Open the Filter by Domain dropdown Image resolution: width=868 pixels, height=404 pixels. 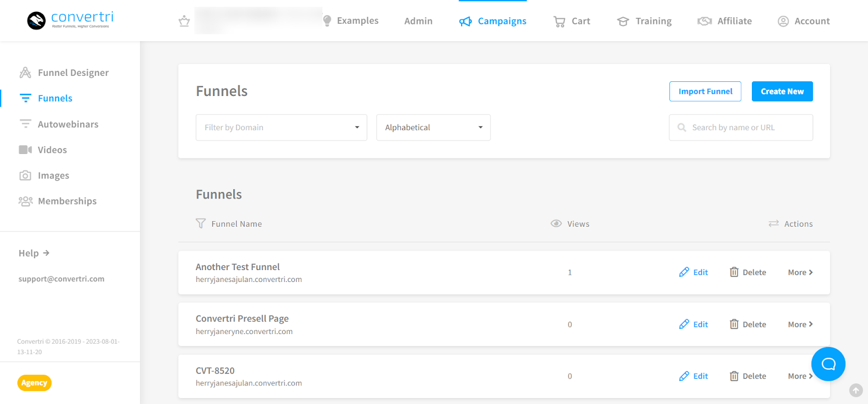tap(281, 127)
